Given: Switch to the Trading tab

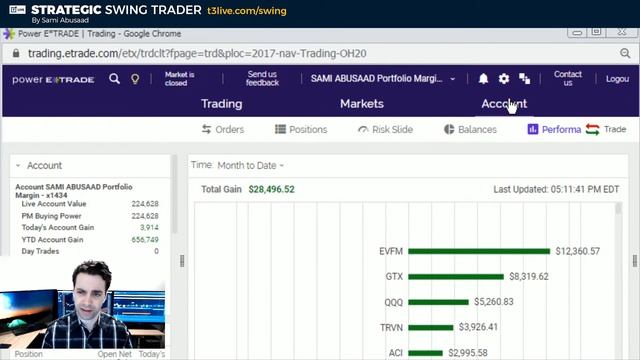Looking at the screenshot, I should [222, 104].
